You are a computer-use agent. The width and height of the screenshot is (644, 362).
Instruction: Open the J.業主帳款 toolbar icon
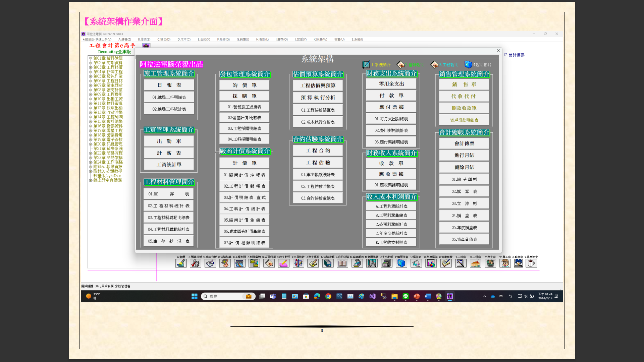313,263
